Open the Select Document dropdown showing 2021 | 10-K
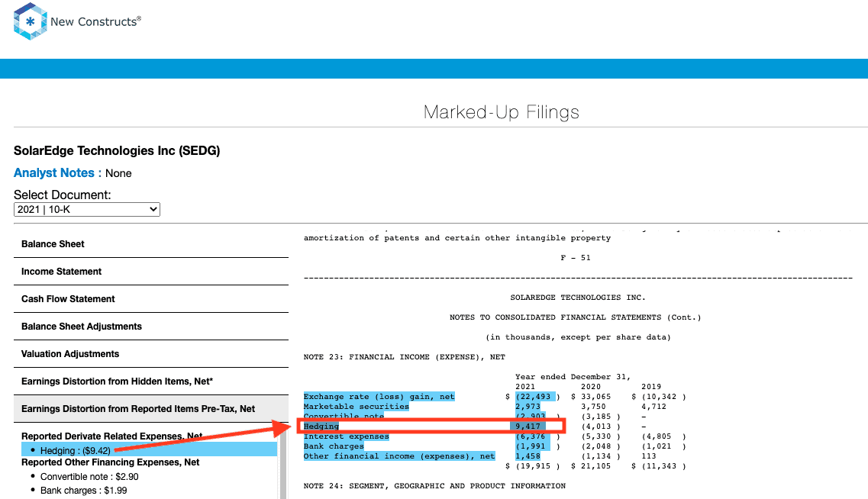The width and height of the screenshot is (868, 499). pos(87,210)
